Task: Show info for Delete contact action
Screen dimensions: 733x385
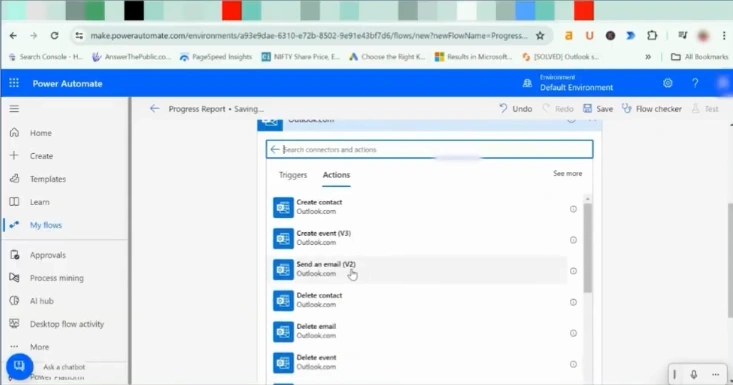Action: point(573,302)
